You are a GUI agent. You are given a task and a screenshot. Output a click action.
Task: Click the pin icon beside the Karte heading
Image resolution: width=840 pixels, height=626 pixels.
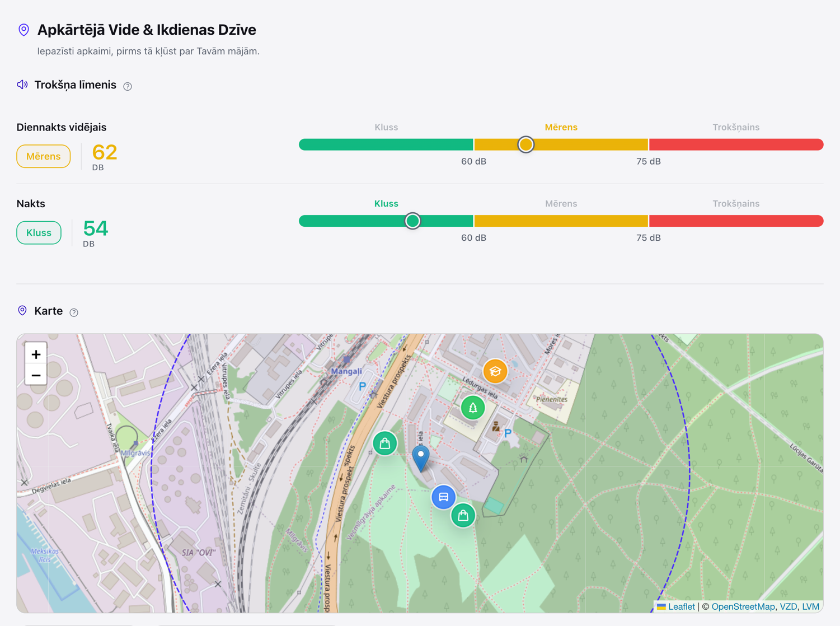coord(22,311)
